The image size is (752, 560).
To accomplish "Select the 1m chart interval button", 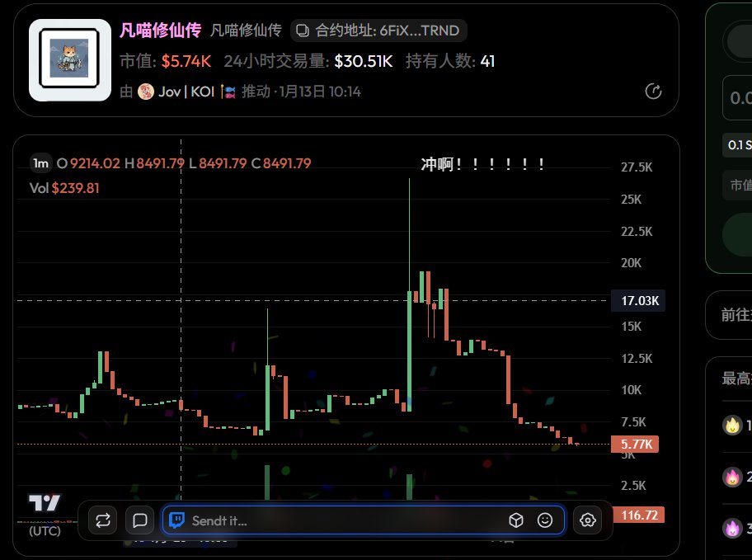I will pos(40,163).
